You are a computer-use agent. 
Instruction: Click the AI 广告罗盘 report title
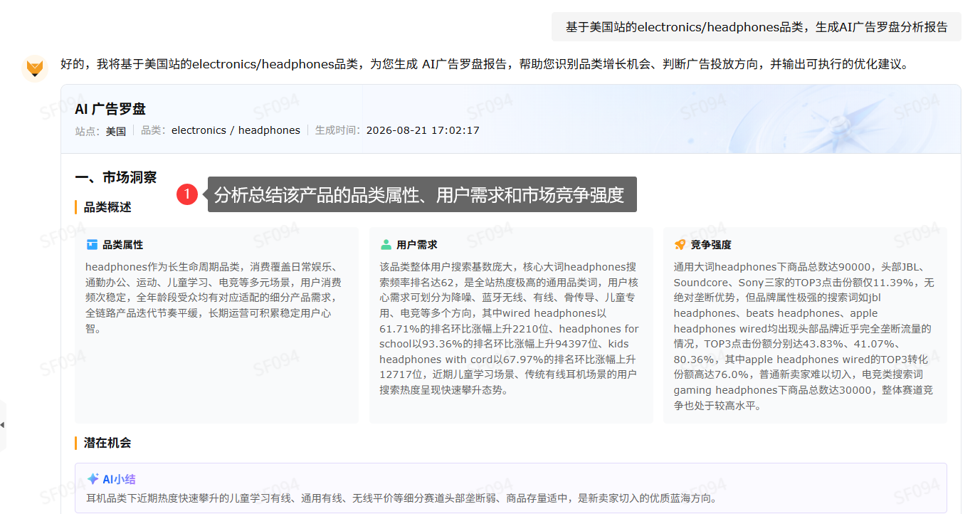point(110,109)
